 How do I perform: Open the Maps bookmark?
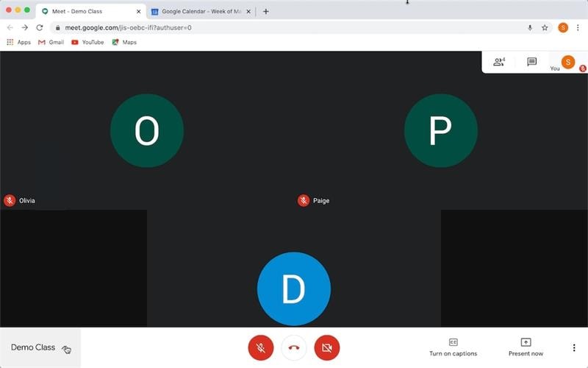124,42
